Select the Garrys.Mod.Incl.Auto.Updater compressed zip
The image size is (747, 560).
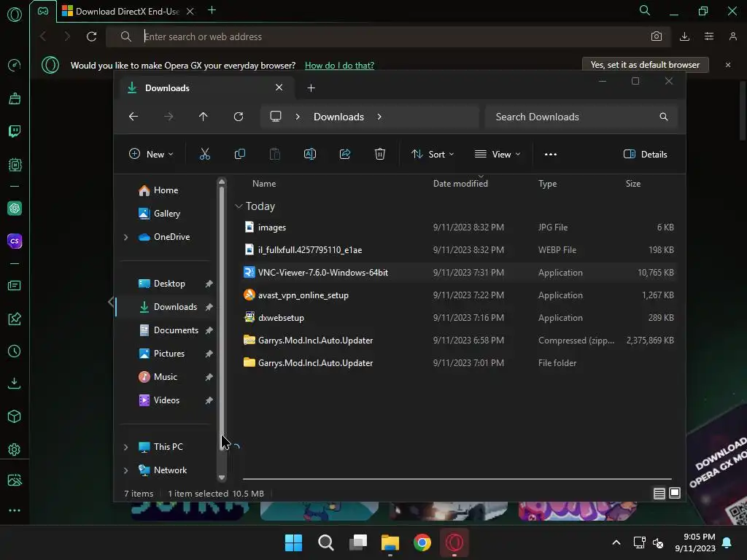click(459, 341)
